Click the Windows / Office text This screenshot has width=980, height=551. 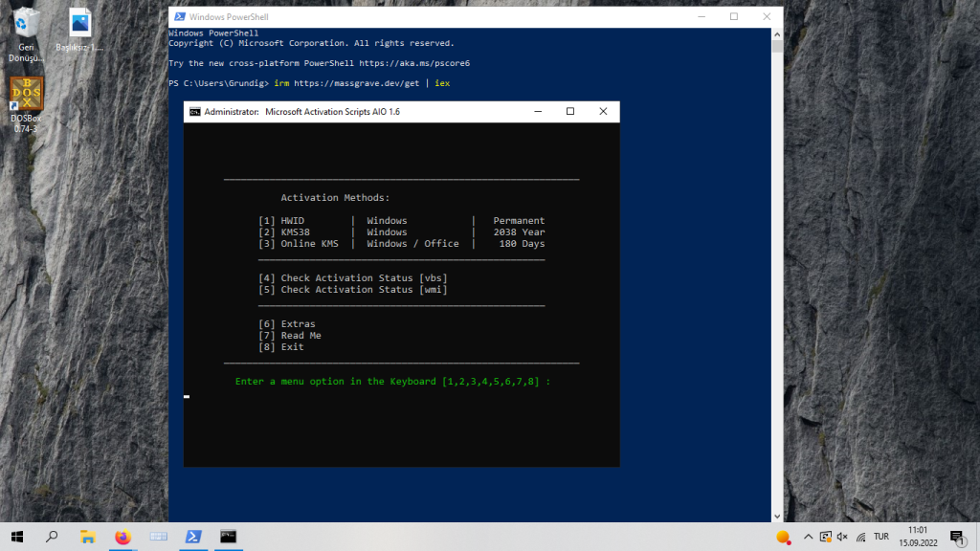[412, 244]
